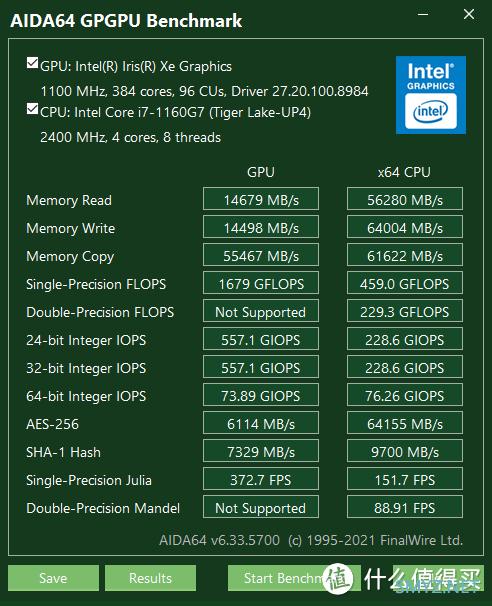Click the GPU Double-Precision FLOPS Not Supported box
492x606 pixels.
261,311
